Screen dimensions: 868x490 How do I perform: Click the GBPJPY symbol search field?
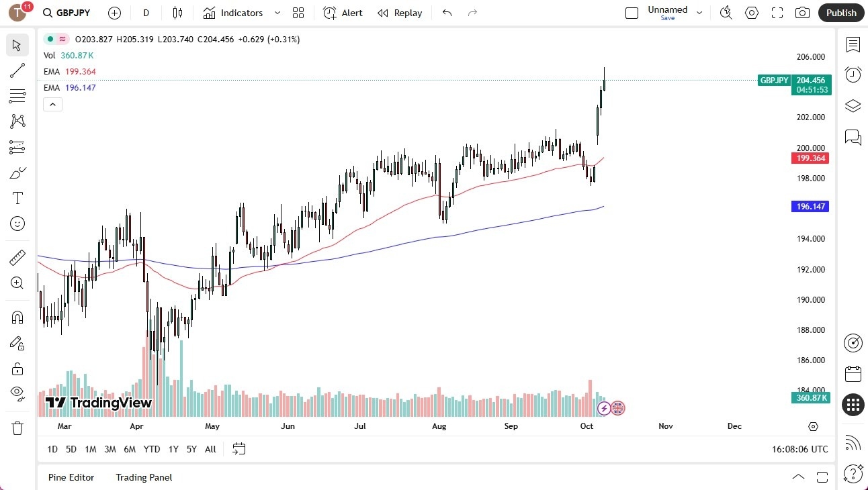(x=67, y=13)
